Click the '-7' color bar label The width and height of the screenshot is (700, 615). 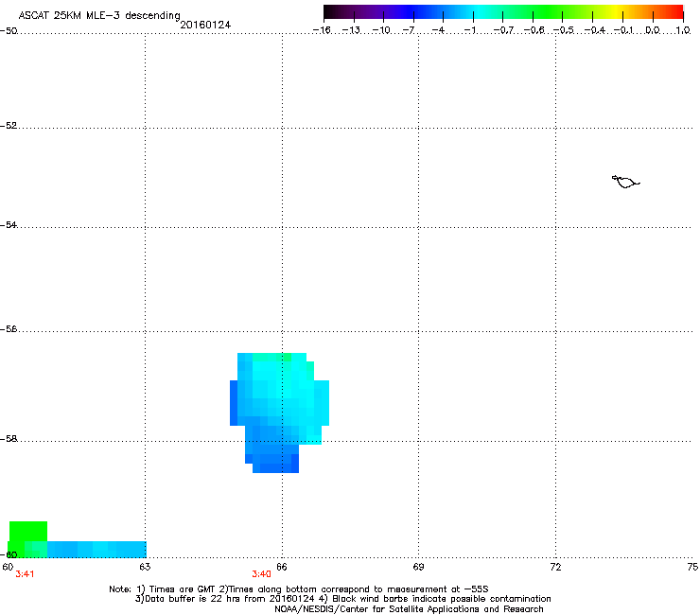pos(409,30)
